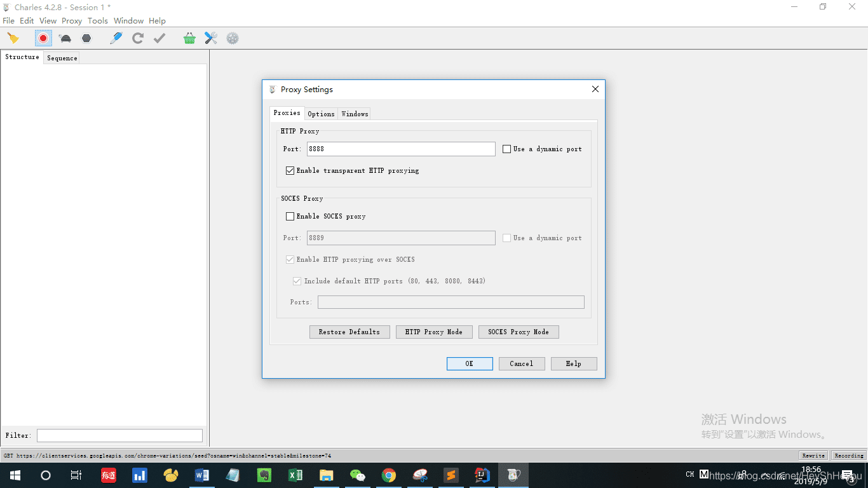The height and width of the screenshot is (488, 868).
Task: Open the Tools menu
Action: click(x=98, y=20)
